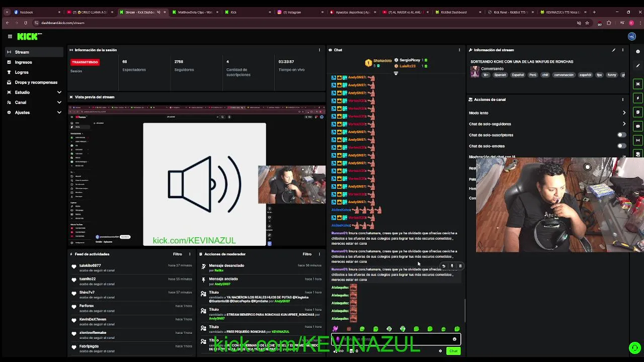Click the Spanish stream tag

(x=500, y=75)
